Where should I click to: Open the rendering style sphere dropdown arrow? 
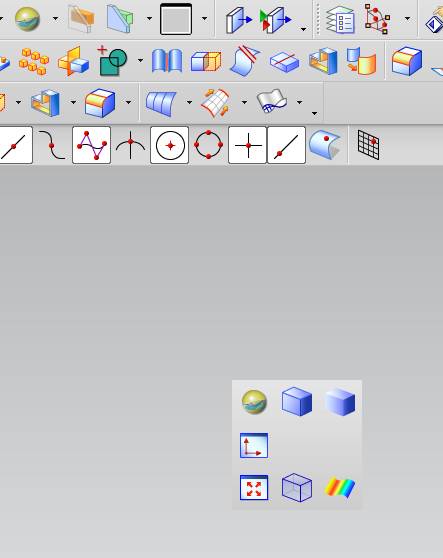pos(56,19)
